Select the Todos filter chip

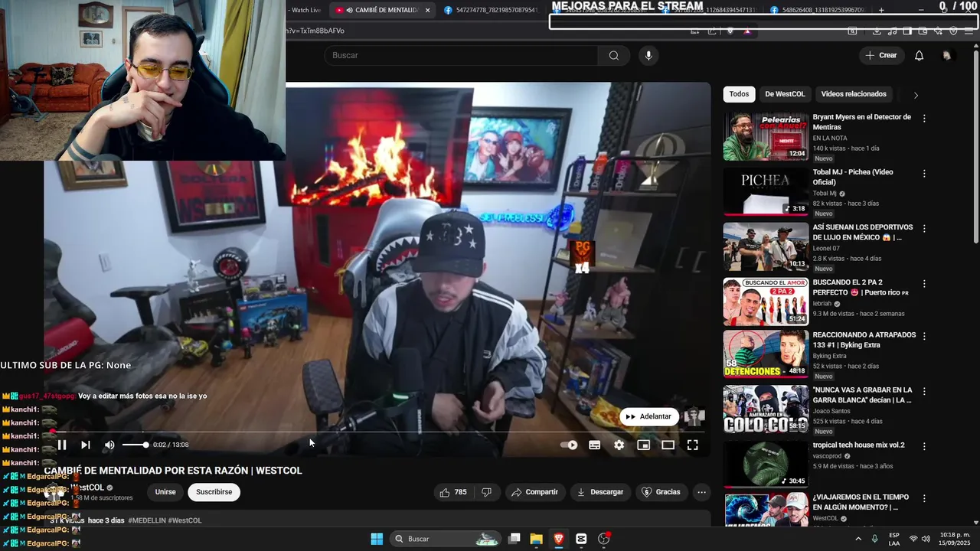pos(739,94)
